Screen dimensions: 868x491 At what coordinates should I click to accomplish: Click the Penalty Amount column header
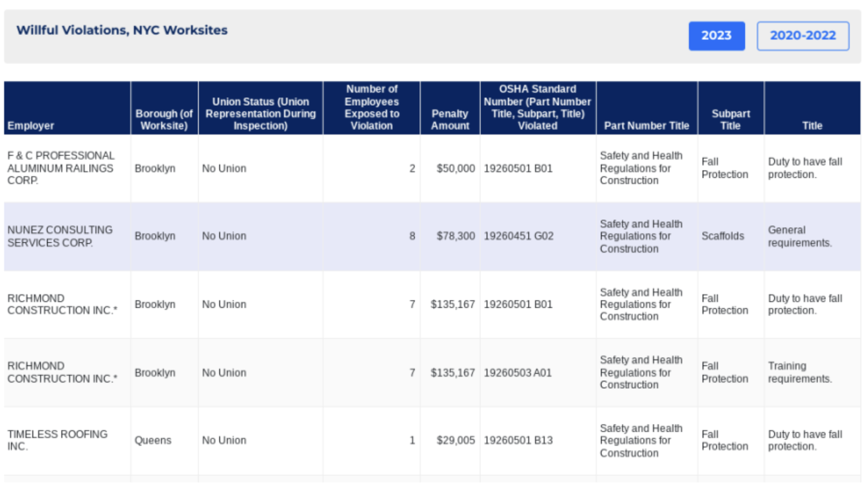(450, 120)
